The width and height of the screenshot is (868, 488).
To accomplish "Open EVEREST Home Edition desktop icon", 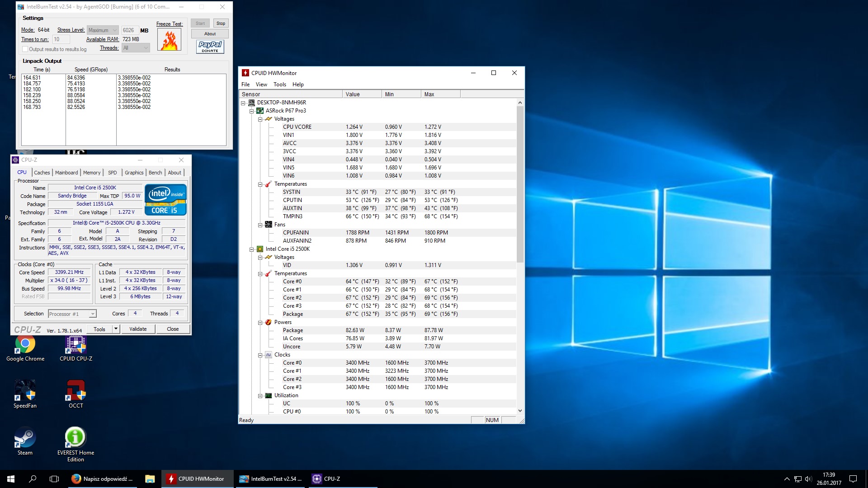I will (75, 437).
